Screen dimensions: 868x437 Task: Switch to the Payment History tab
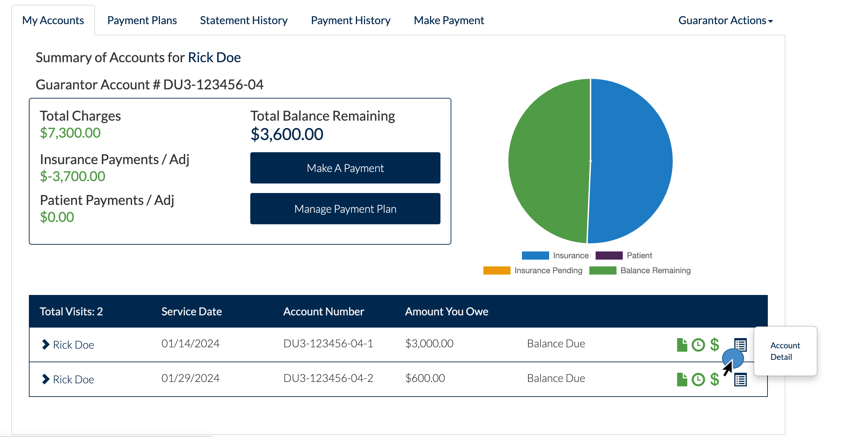tap(350, 20)
